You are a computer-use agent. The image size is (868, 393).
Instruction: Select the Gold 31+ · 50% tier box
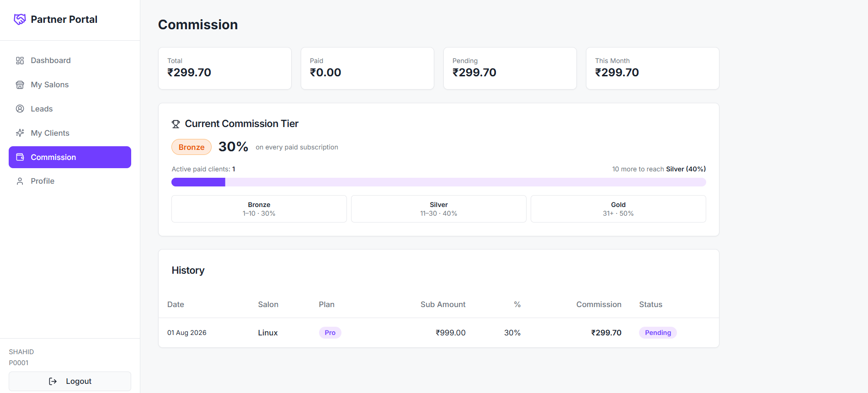point(618,209)
